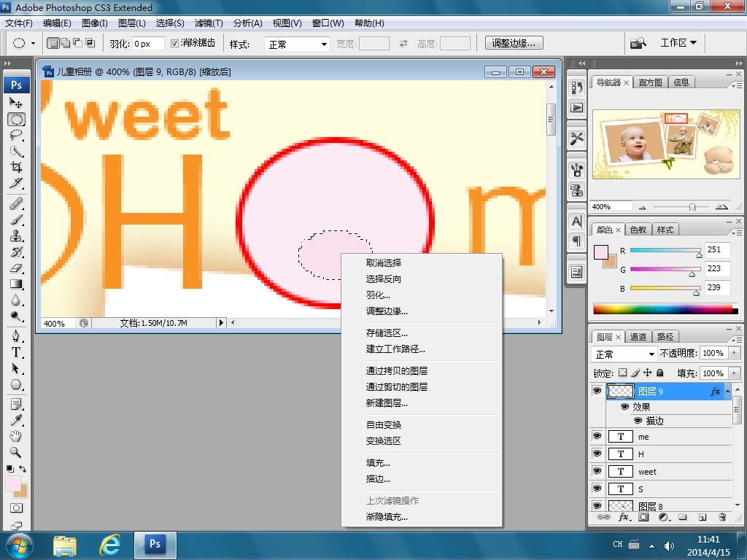Select the Healing Brush tool
The height and width of the screenshot is (560, 747).
(16, 204)
